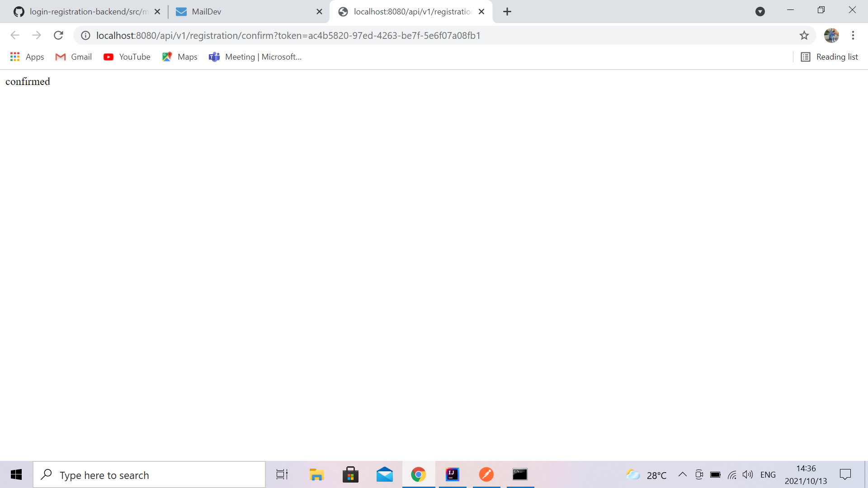Viewport: 868px width, 488px height.
Task: Open the Chrome profile avatar
Action: [832, 35]
